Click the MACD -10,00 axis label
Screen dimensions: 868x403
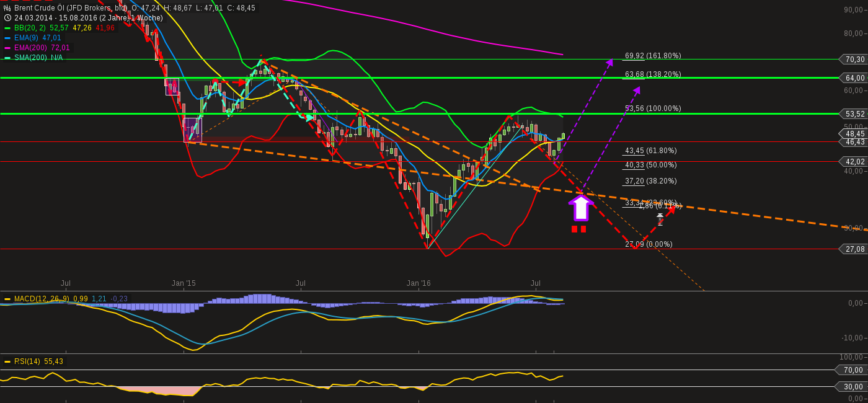coord(853,338)
